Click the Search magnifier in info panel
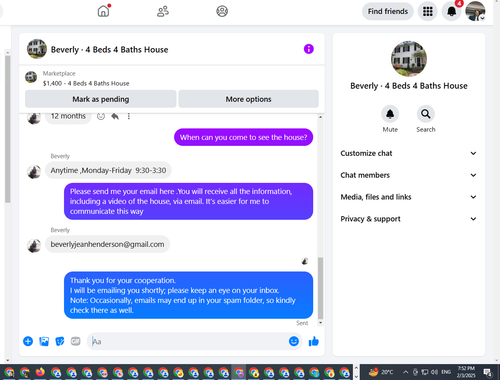 coord(426,114)
